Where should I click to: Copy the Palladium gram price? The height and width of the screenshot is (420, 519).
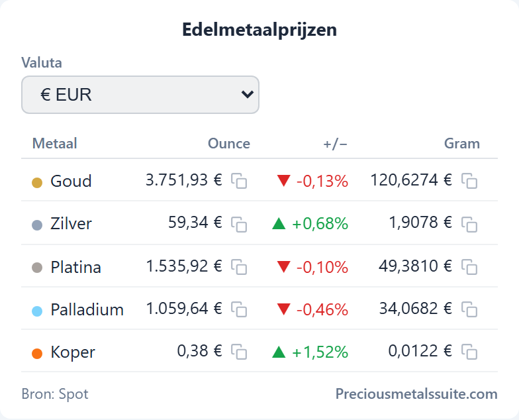(469, 309)
